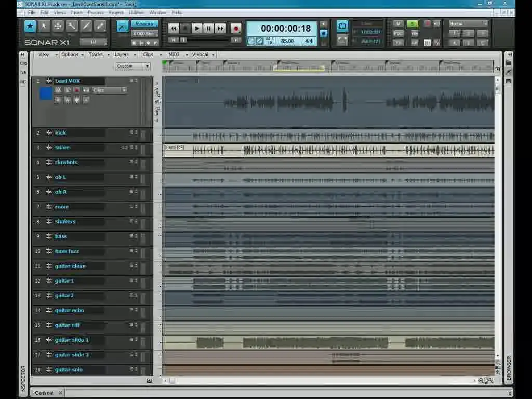Open the Edit menu

point(45,12)
